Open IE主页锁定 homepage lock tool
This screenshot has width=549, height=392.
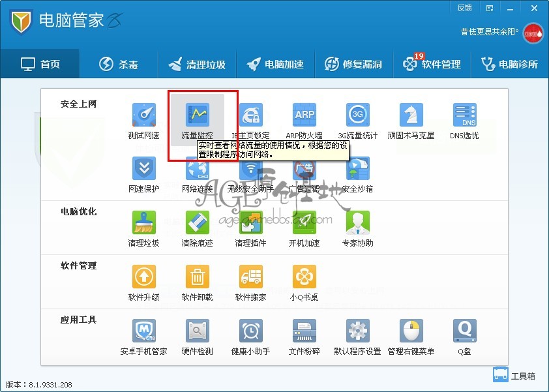click(x=250, y=121)
